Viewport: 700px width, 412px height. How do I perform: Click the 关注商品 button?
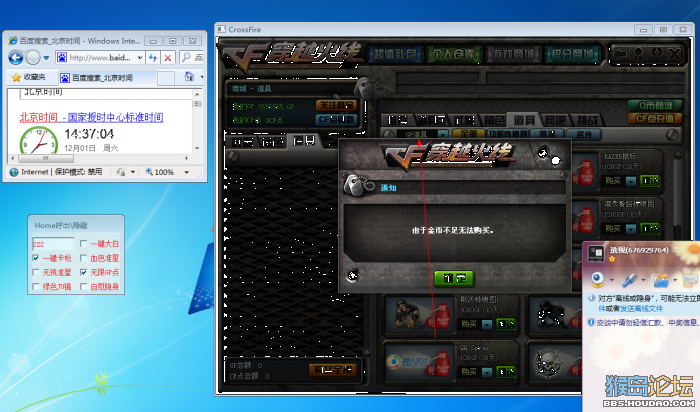337,105
